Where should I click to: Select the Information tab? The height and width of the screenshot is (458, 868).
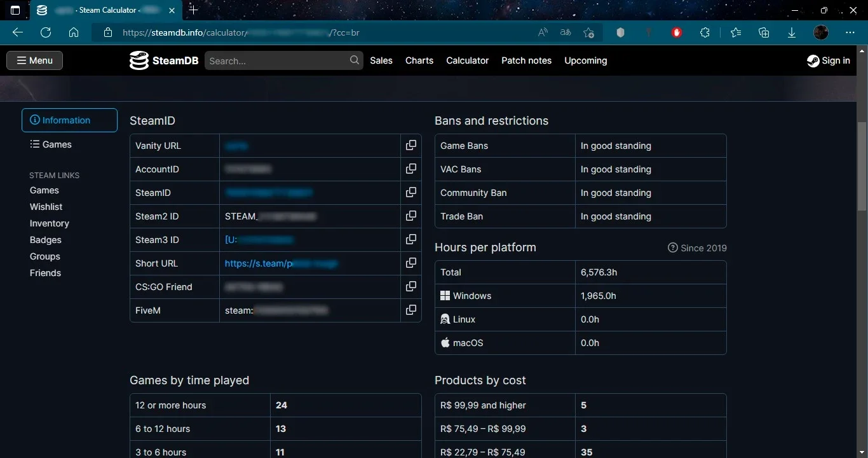[69, 120]
